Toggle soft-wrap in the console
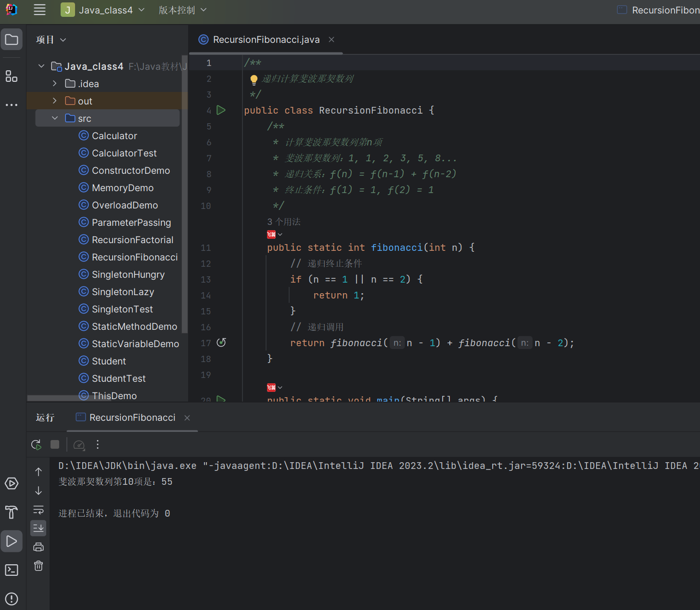Screen dimensions: 700x610 point(38,509)
